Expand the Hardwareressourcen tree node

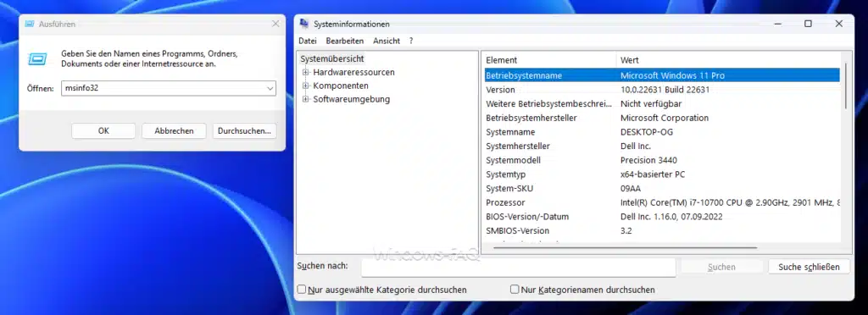(x=305, y=72)
